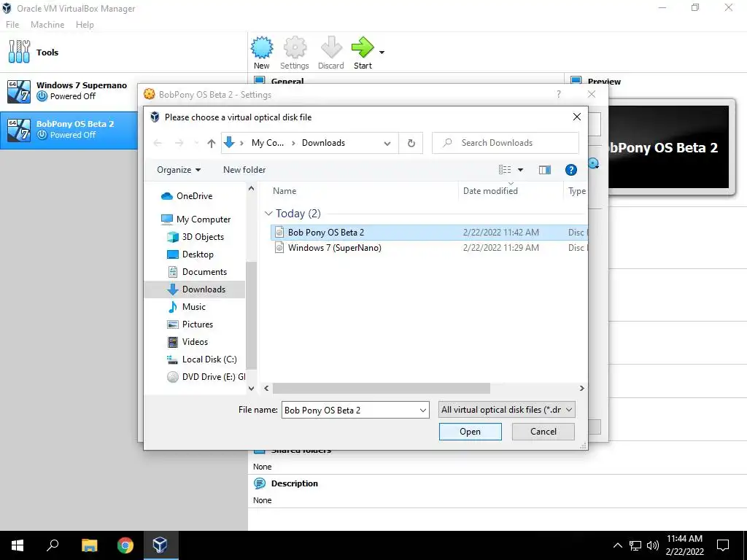747x560 pixels.
Task: Open the Machine menu
Action: pos(47,24)
